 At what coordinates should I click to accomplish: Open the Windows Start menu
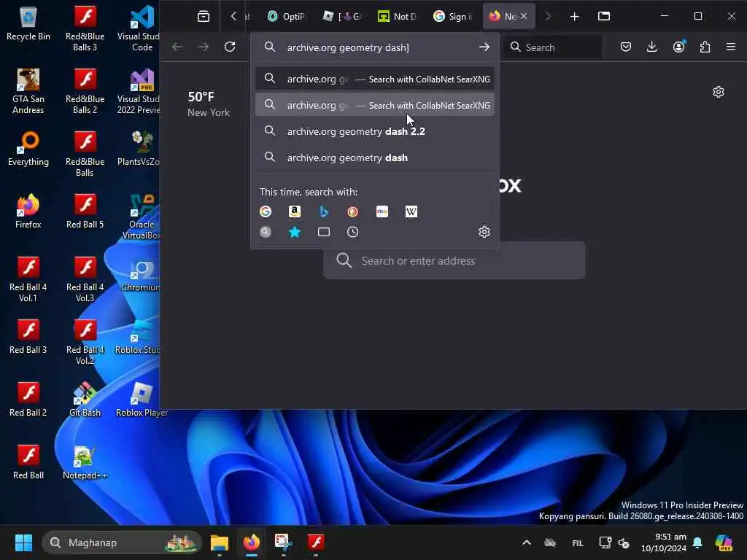pos(23,542)
